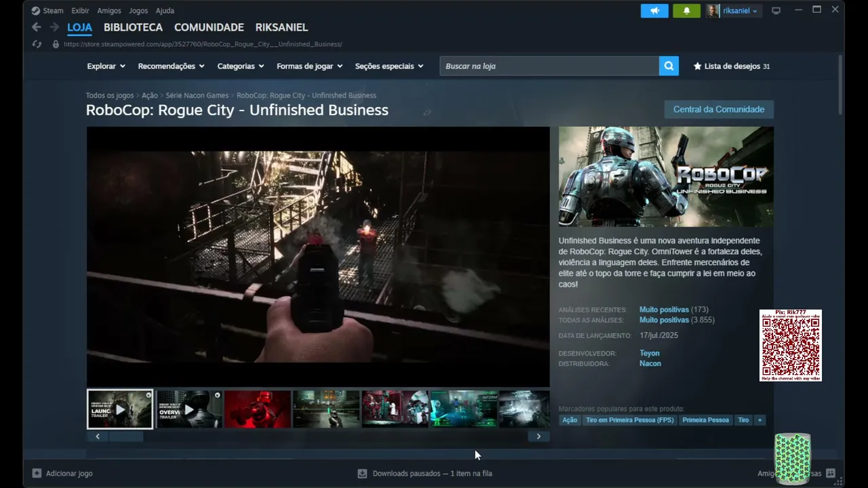Click Todos os jogos breadcrumb
The height and width of the screenshot is (488, 868).
110,96
